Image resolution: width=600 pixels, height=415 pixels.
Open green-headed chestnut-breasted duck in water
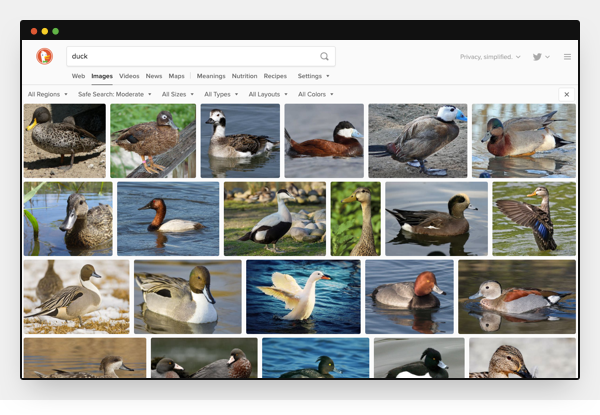tap(524, 140)
